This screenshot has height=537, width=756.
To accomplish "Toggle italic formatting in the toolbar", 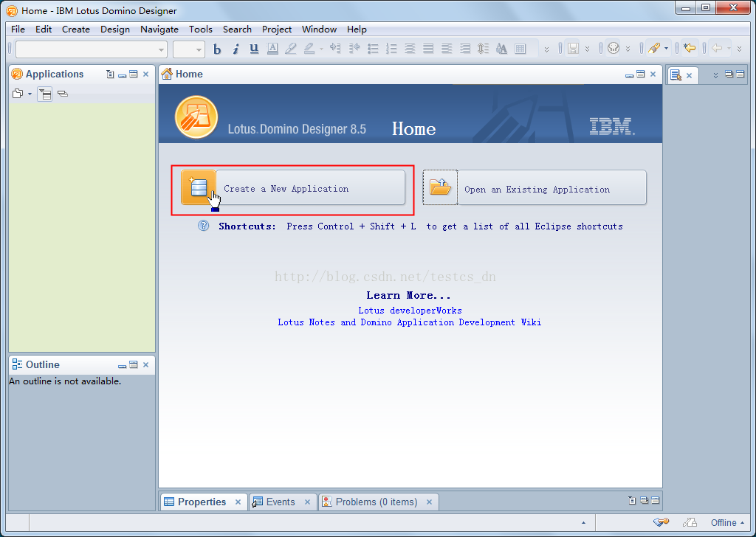I will point(236,49).
